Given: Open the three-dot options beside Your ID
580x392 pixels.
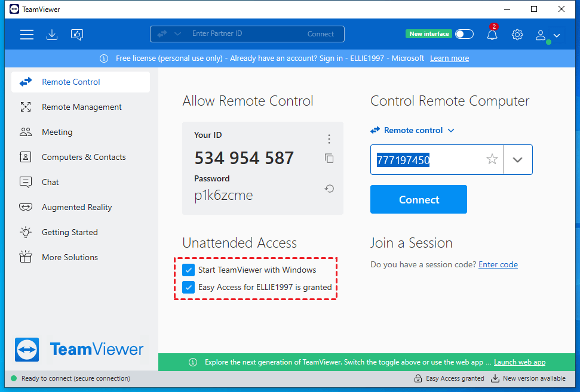Looking at the screenshot, I should point(329,139).
